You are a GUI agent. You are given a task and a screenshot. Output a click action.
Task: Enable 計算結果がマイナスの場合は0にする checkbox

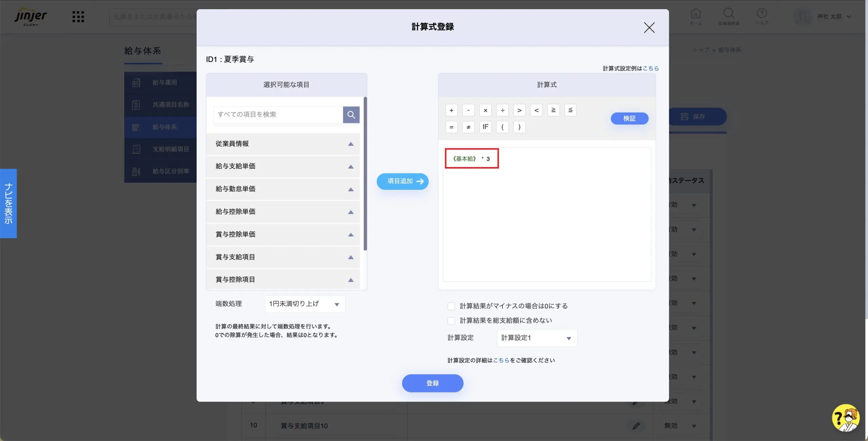pos(451,306)
